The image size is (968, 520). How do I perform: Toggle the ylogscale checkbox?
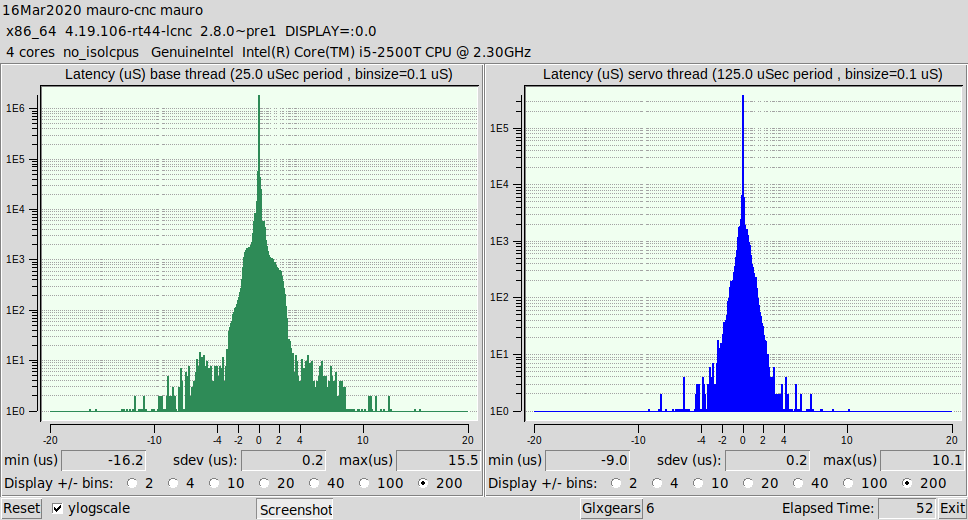57,508
